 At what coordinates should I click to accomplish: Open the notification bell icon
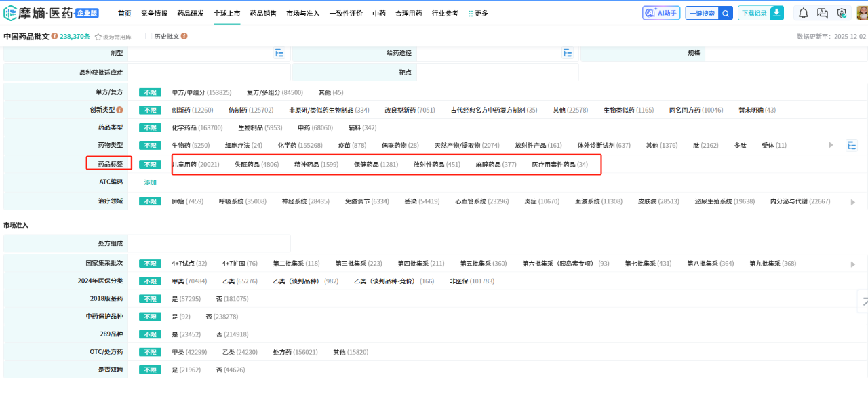[x=803, y=13]
